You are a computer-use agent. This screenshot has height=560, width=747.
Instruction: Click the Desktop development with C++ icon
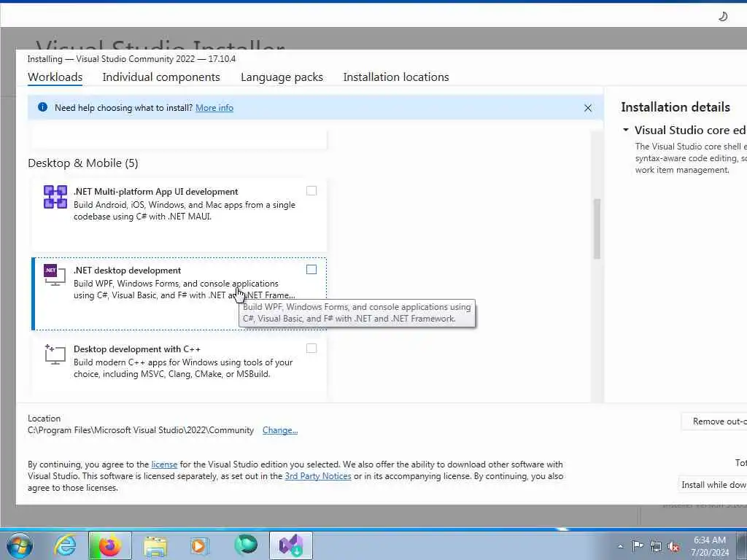tap(55, 354)
